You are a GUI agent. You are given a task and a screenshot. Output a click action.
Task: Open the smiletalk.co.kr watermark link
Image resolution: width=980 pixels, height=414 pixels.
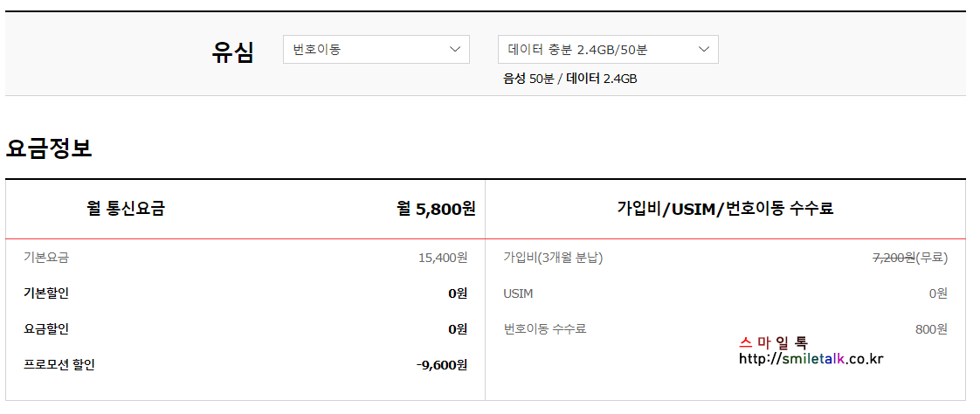811,359
